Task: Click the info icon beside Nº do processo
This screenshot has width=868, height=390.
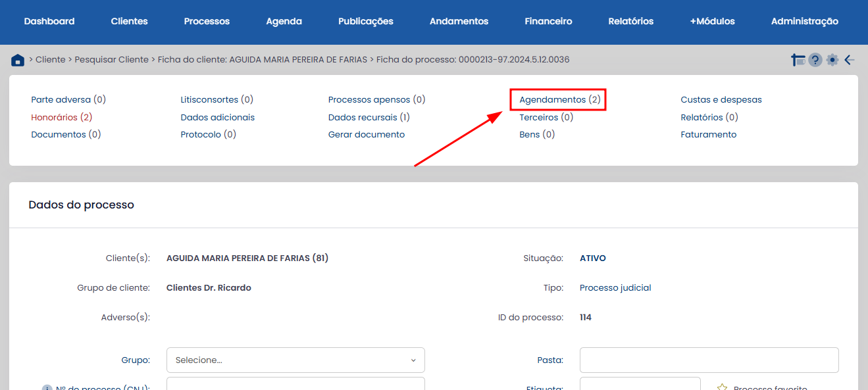Action: coord(47,388)
